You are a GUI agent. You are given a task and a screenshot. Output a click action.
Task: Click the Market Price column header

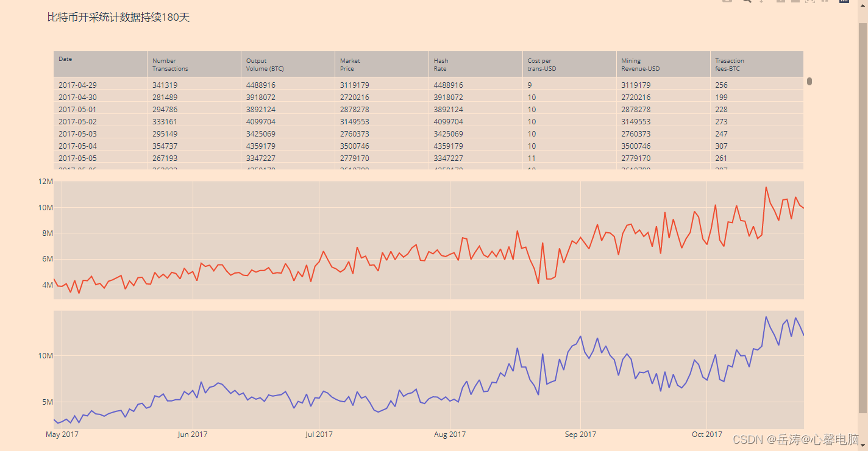pyautogui.click(x=382, y=64)
